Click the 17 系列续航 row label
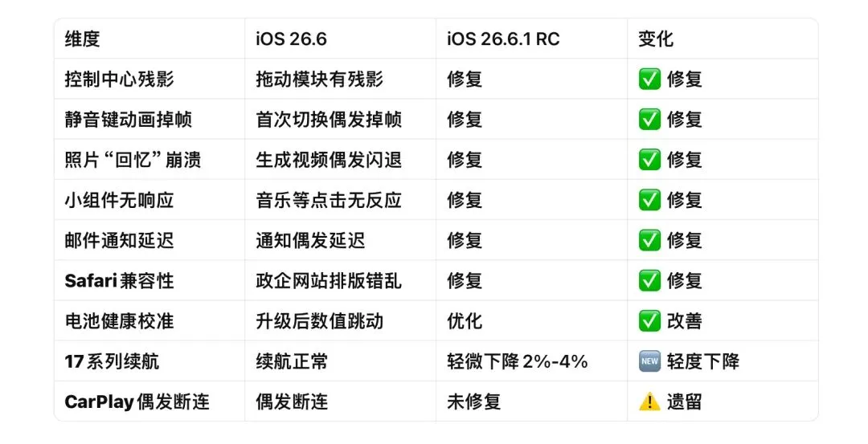The height and width of the screenshot is (444, 868). 112,361
